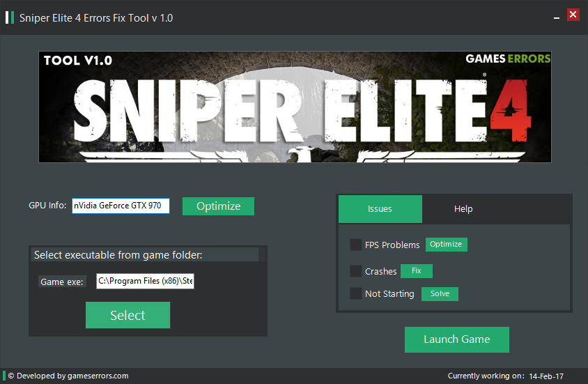Screen dimensions: 588x384
Task: Click the Launch Game button
Action: pyautogui.click(x=457, y=339)
